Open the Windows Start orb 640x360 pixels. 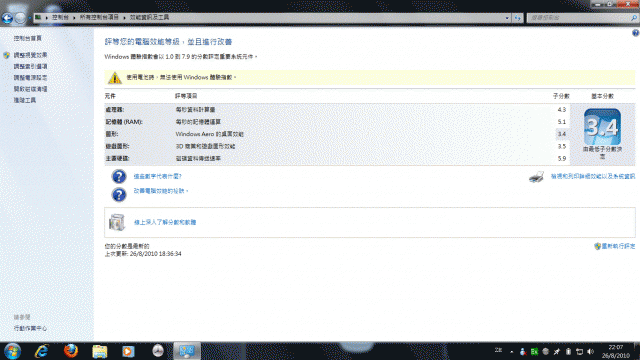12,351
